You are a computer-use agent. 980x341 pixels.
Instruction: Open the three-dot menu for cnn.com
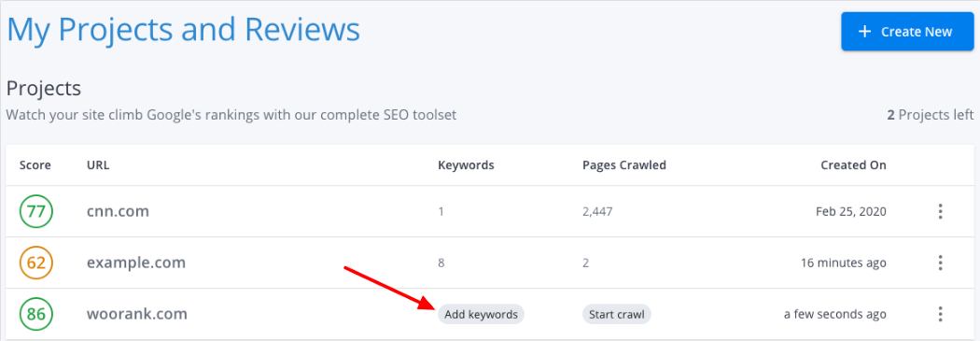pyautogui.click(x=940, y=211)
